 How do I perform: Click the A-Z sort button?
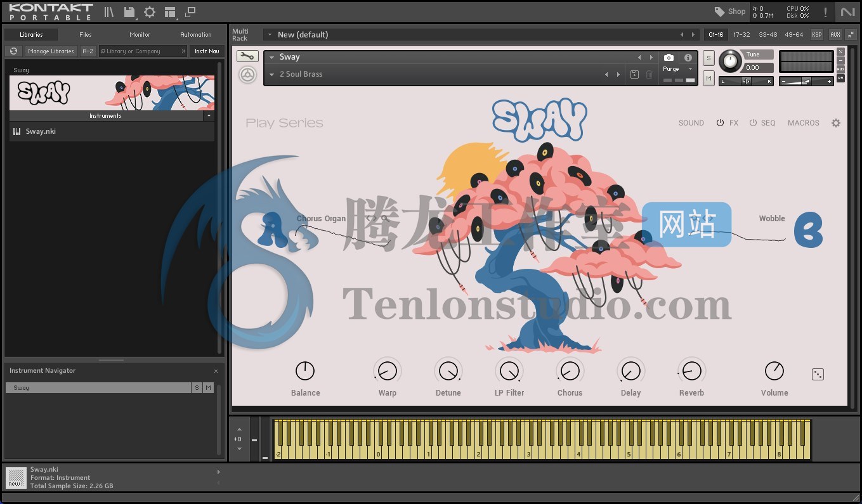[88, 51]
